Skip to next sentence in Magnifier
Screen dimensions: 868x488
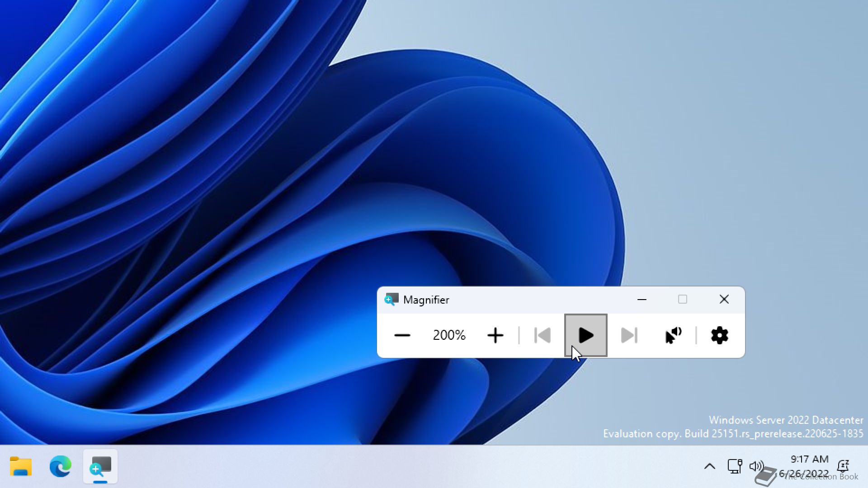coord(629,335)
